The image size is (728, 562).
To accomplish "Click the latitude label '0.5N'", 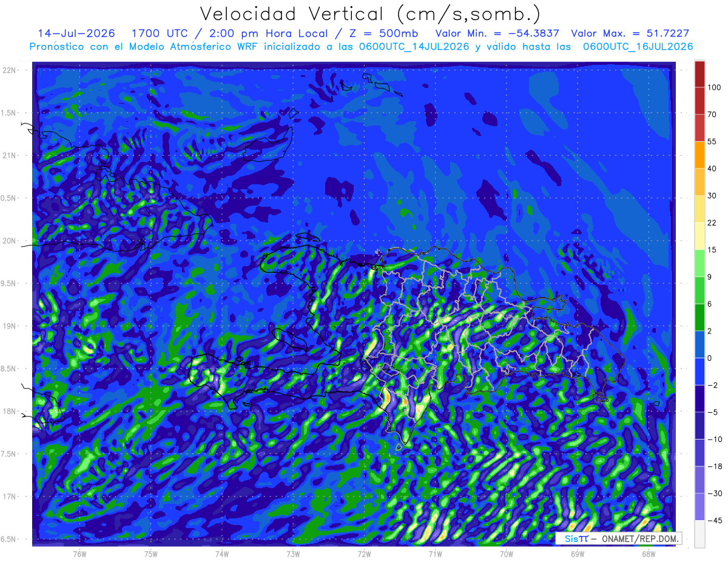I will [x=9, y=198].
